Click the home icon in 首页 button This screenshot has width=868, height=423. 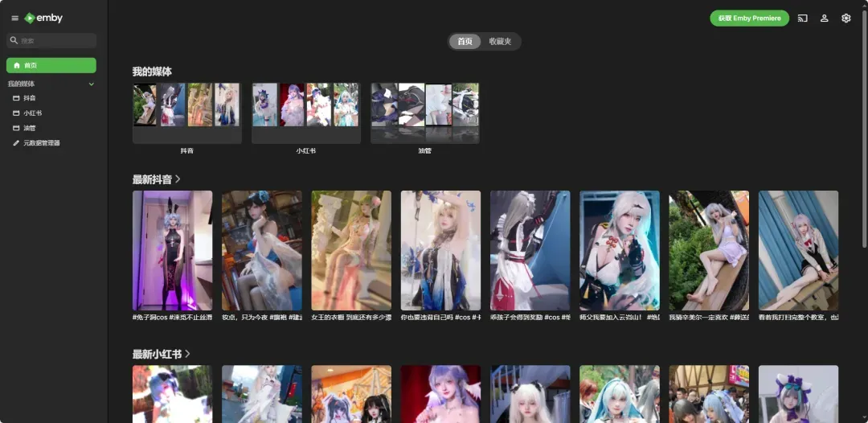pos(17,65)
